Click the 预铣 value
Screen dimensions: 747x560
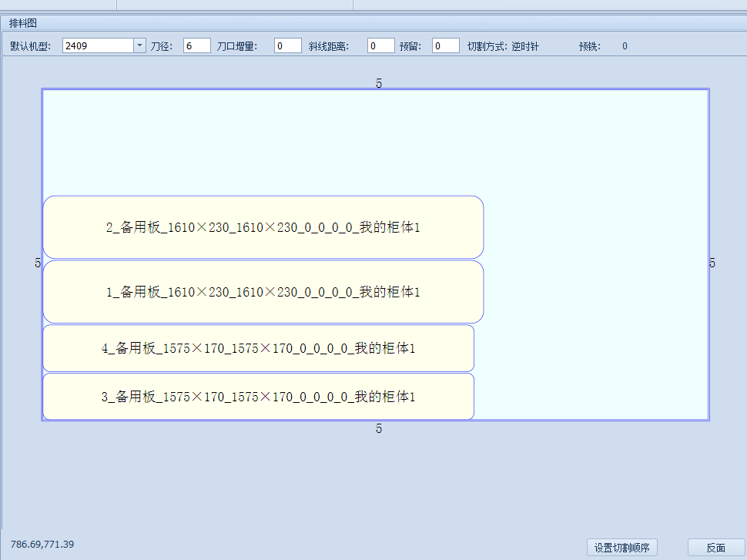pos(625,46)
